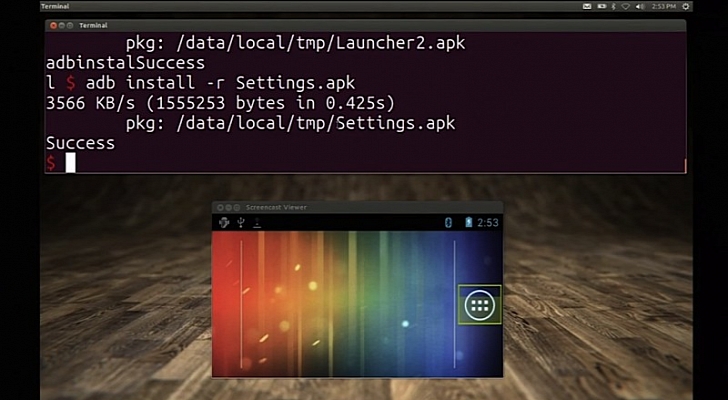
Task: Open the Android app drawer icon
Action: [479, 305]
